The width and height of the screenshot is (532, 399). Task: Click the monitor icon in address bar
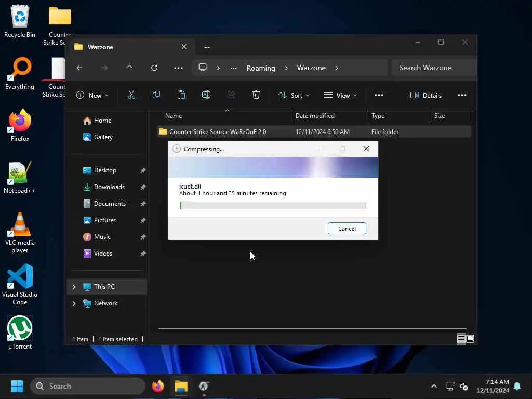[203, 68]
